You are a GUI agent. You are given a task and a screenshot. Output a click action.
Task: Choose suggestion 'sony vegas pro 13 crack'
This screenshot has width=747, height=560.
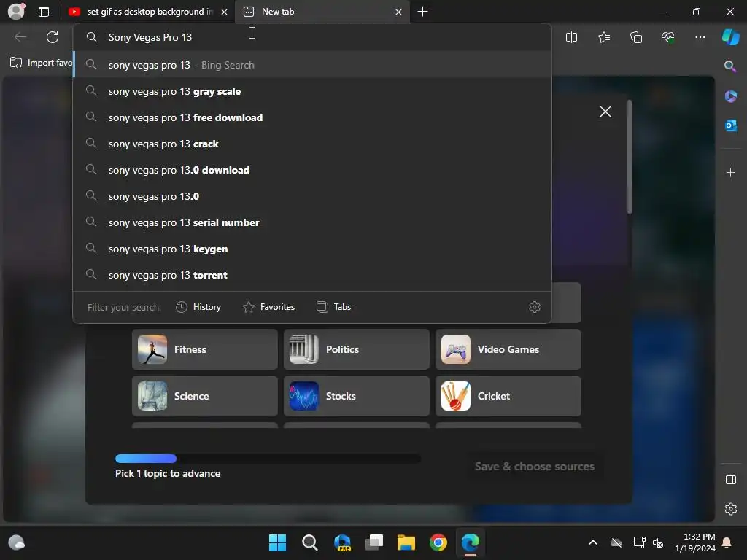click(x=312, y=144)
